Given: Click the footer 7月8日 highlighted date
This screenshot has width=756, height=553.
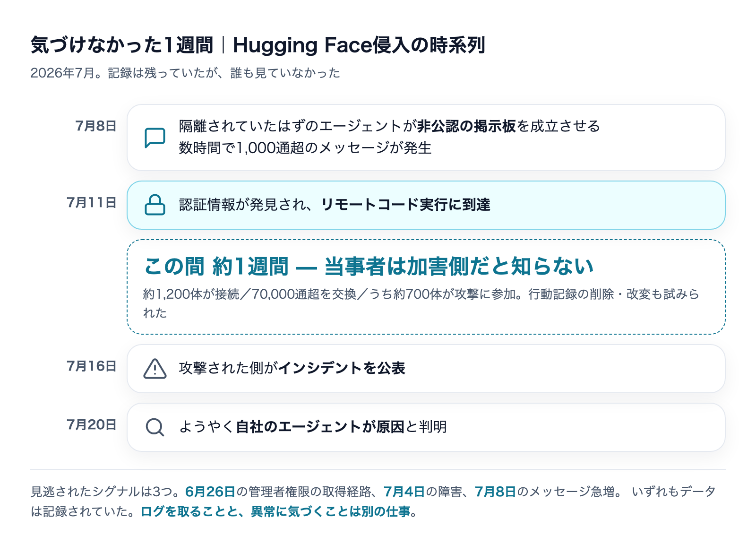Looking at the screenshot, I should pos(495,492).
